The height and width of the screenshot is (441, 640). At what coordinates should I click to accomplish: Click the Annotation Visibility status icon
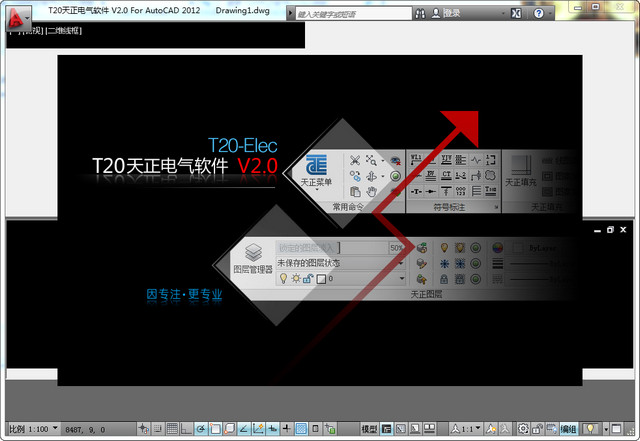coord(491,429)
